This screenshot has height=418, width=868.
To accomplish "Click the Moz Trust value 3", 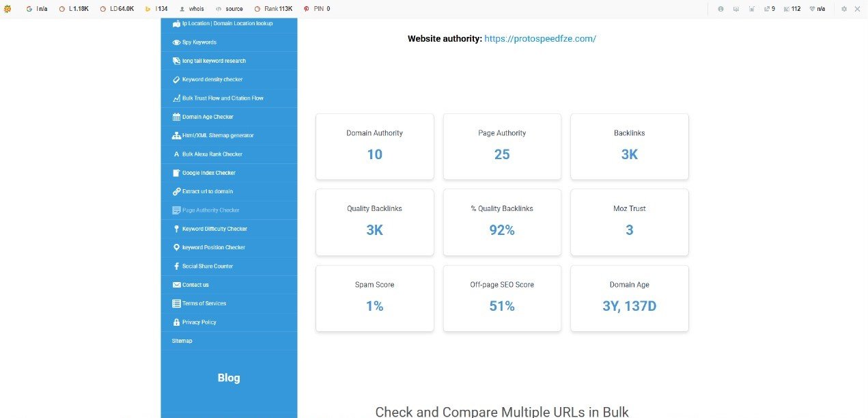I will (x=630, y=230).
